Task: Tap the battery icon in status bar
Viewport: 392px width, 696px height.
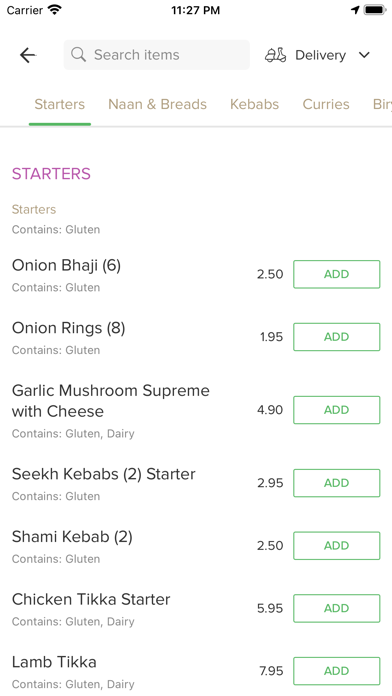Action: (374, 10)
